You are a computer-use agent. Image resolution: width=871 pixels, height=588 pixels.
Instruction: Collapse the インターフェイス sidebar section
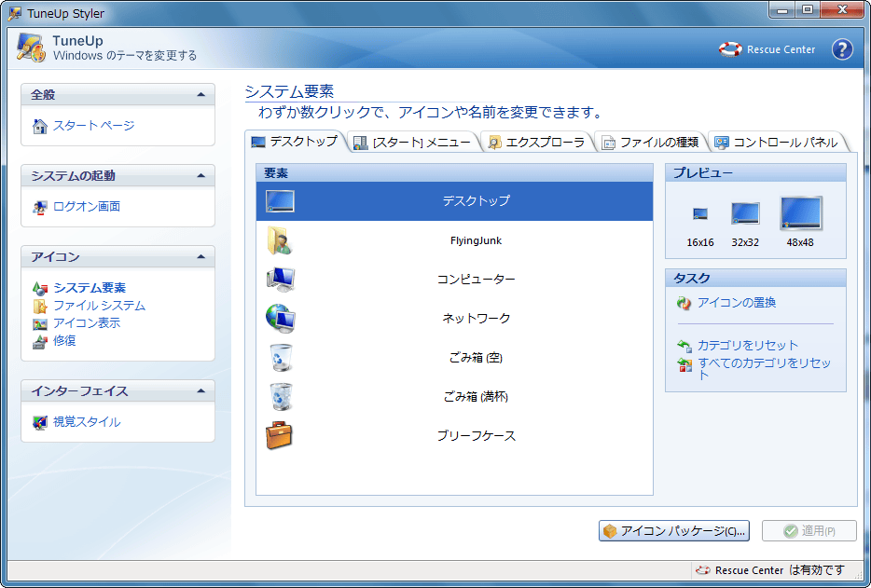(x=201, y=391)
